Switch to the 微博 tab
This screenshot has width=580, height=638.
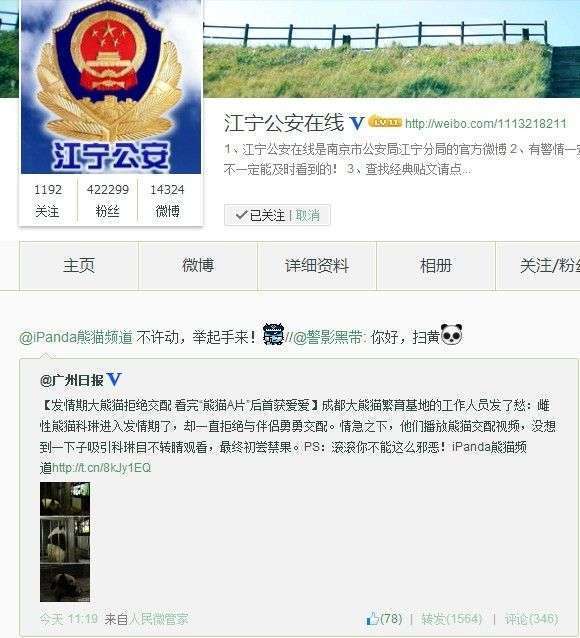198,266
